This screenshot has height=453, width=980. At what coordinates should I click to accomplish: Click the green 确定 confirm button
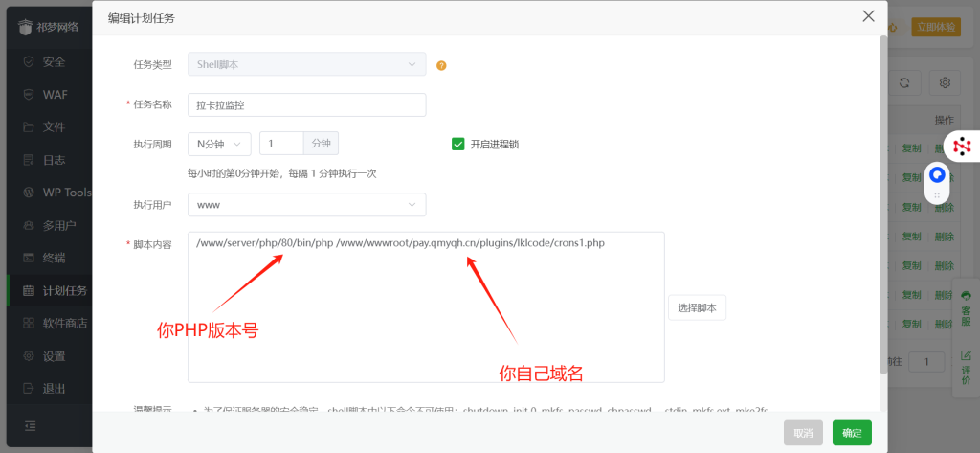click(x=852, y=433)
